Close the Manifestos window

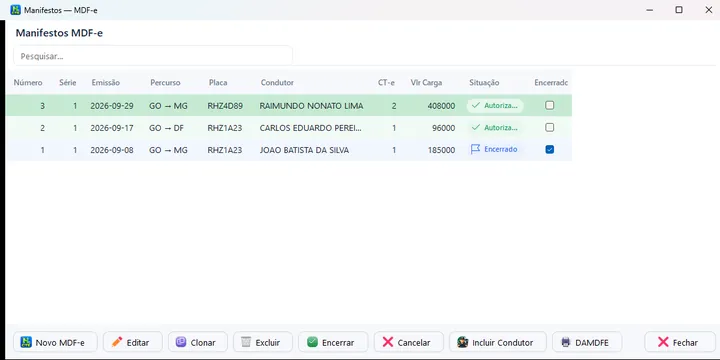(x=709, y=10)
